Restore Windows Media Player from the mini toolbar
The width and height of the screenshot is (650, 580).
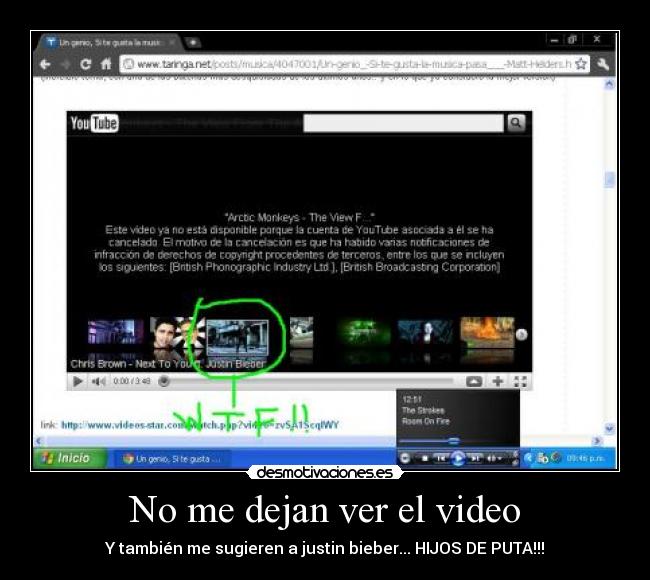[405, 459]
